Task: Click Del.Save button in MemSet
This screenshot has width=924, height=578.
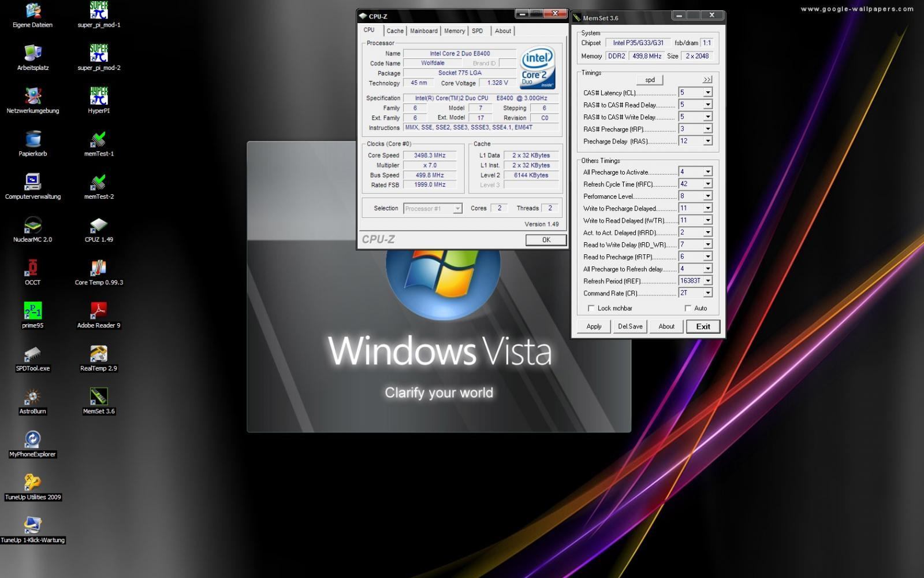Action: tap(630, 327)
